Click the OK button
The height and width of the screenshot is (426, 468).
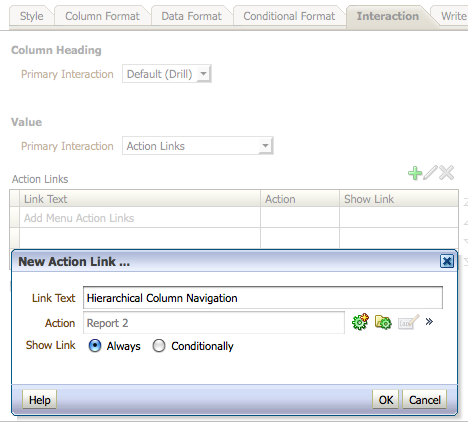[386, 400]
